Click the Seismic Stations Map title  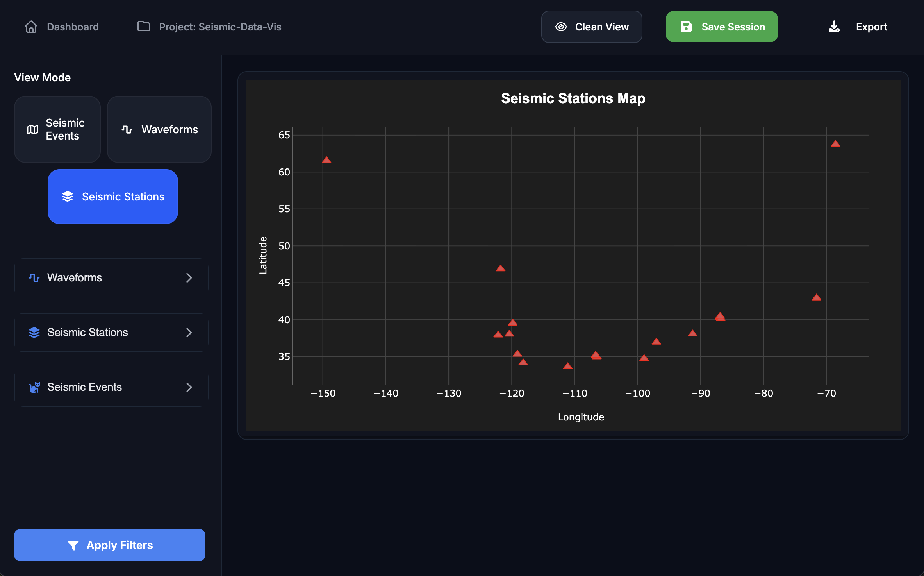573,98
